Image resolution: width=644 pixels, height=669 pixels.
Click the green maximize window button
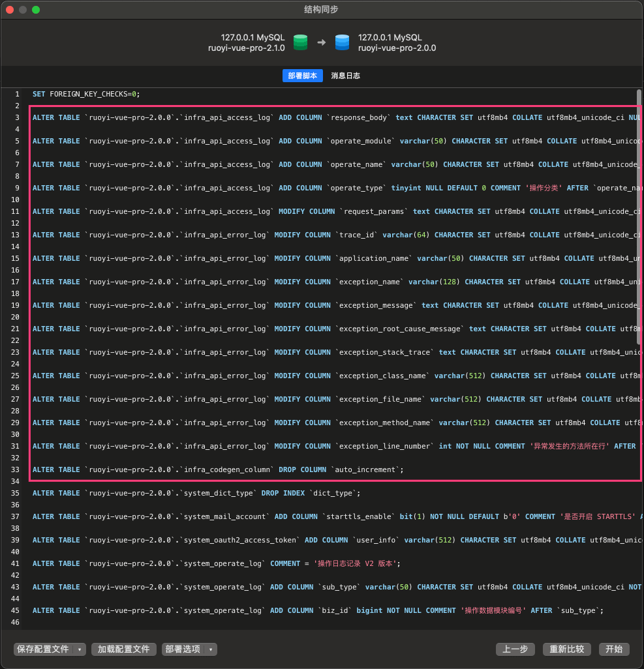point(36,10)
